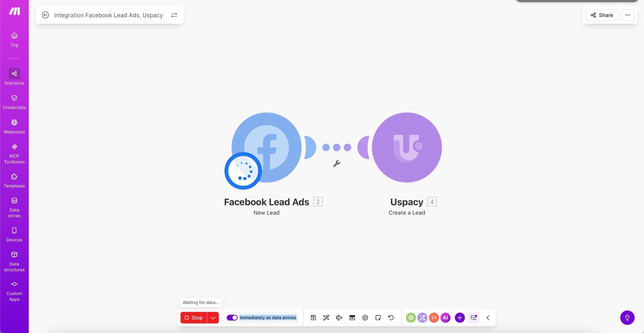Click the Undo arrow icon
The image size is (644, 333).
click(x=391, y=318)
